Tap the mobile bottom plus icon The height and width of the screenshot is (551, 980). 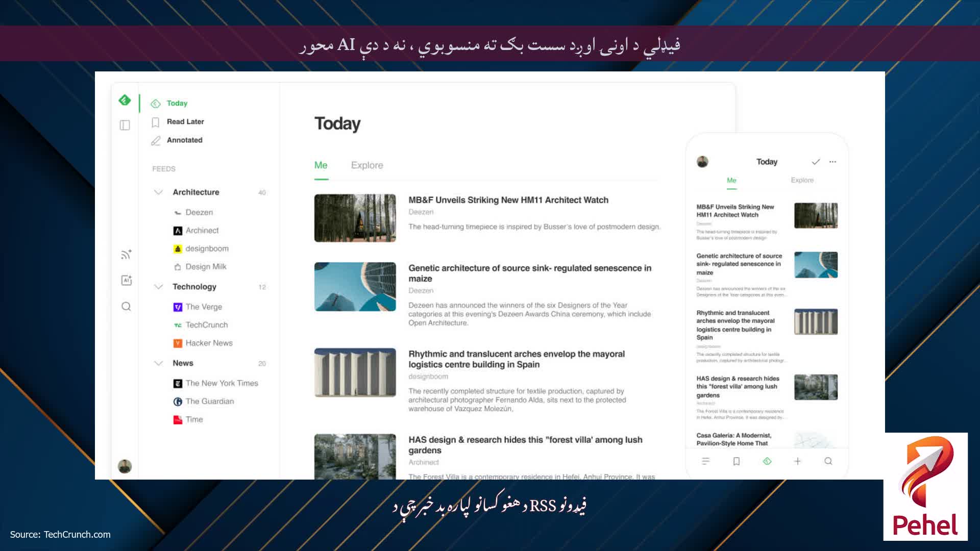click(797, 461)
